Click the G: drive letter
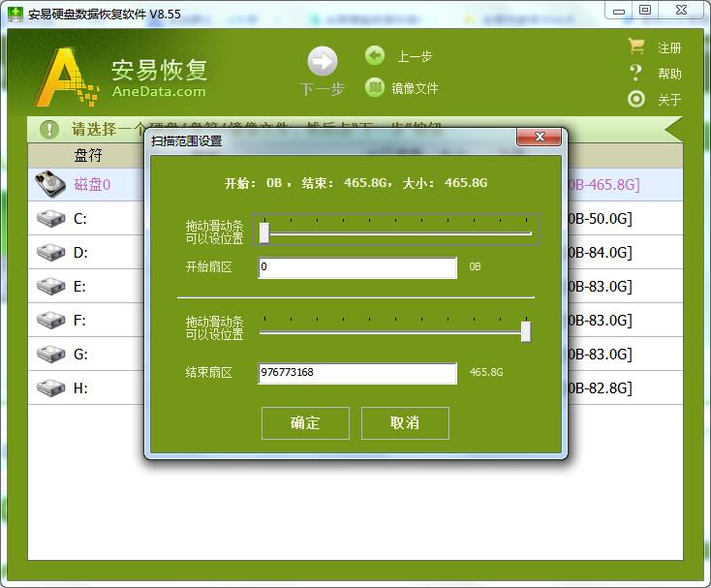This screenshot has height=588, width=711. (x=80, y=355)
